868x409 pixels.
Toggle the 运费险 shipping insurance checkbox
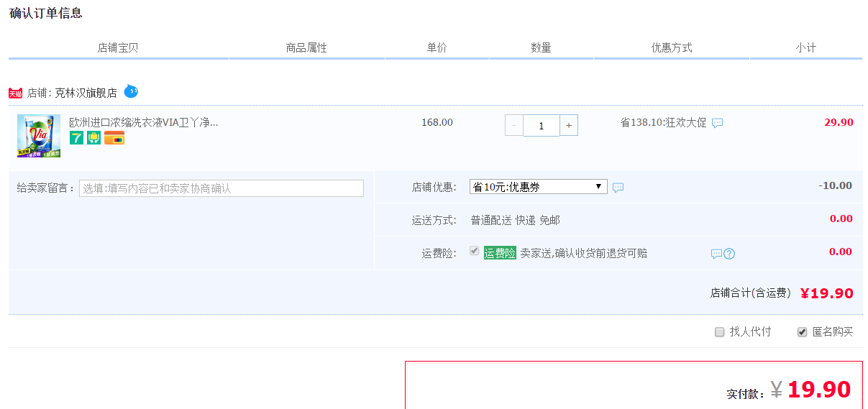[x=474, y=251]
